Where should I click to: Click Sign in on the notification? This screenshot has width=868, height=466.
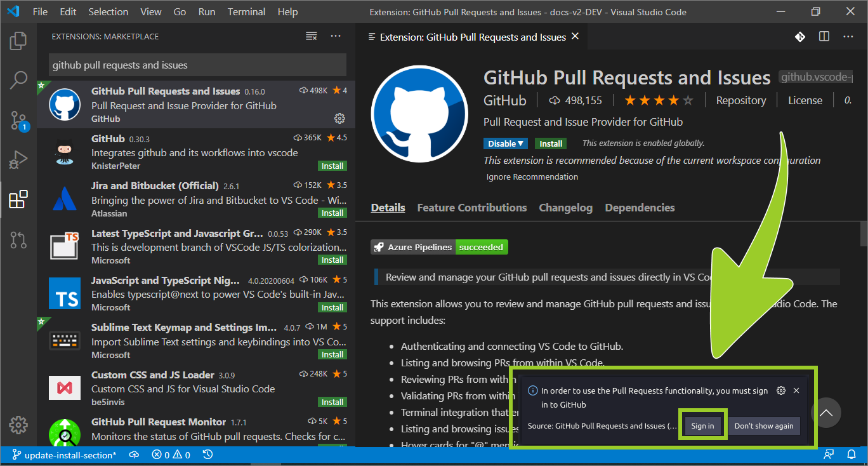coord(702,426)
